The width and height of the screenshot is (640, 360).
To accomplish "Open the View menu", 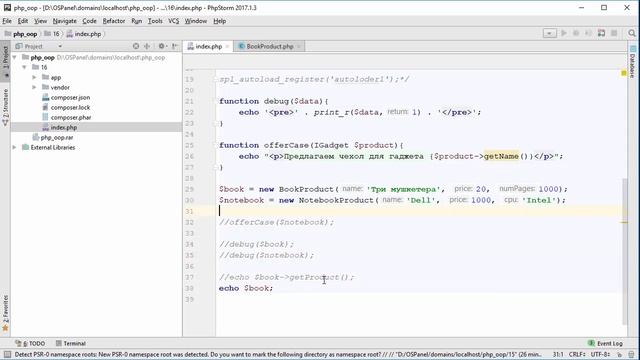I will tap(40, 21).
